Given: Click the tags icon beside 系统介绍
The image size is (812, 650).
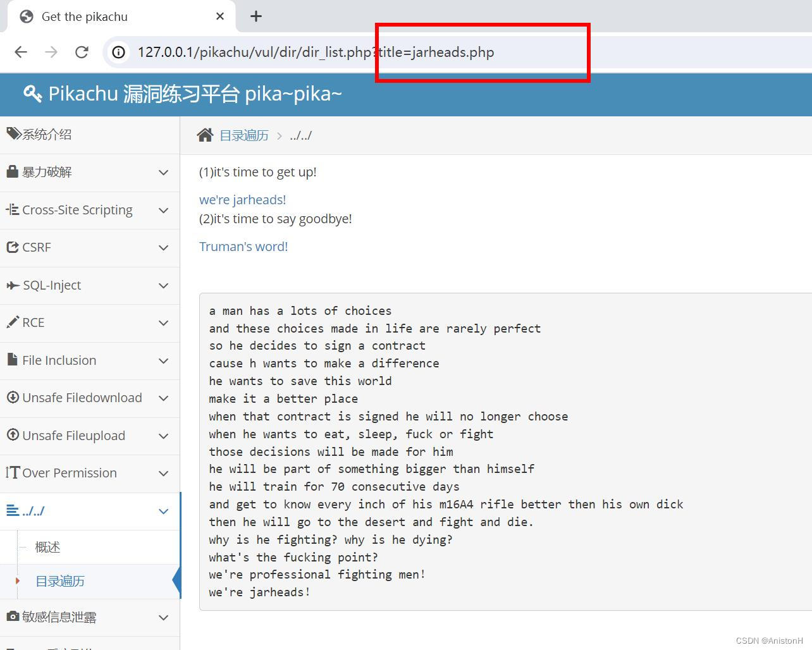Looking at the screenshot, I should pos(13,133).
